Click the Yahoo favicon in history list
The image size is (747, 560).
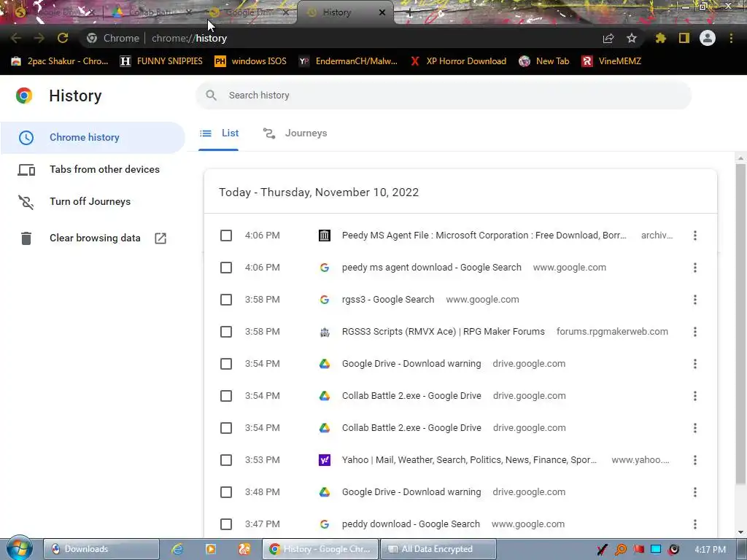325,460
